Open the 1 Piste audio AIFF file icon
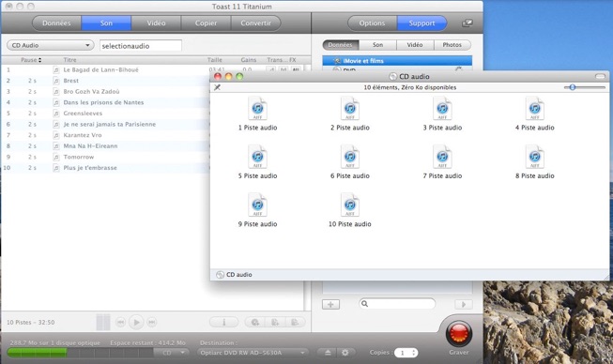Screen dimensions: 613x364 [257, 109]
